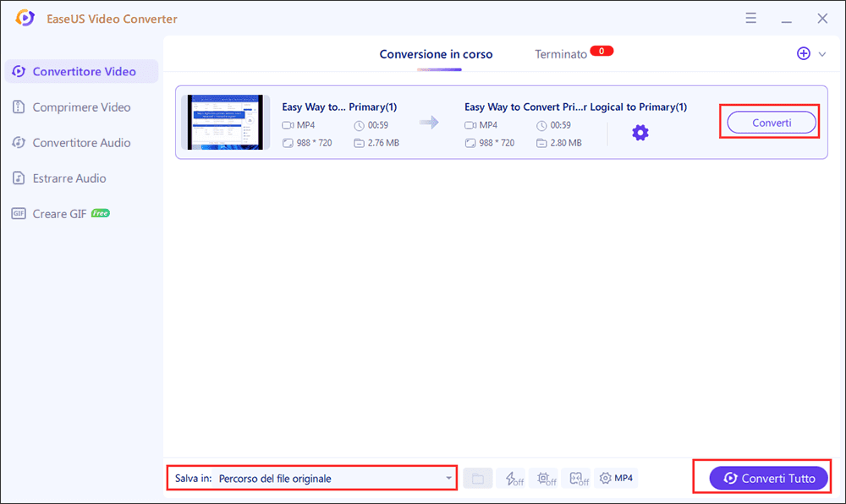Switch to Conversione in corso tab
This screenshot has height=504, width=846.
coord(436,54)
